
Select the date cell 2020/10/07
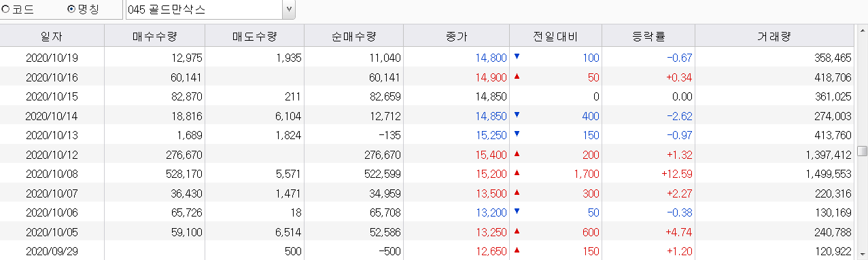coord(52,193)
